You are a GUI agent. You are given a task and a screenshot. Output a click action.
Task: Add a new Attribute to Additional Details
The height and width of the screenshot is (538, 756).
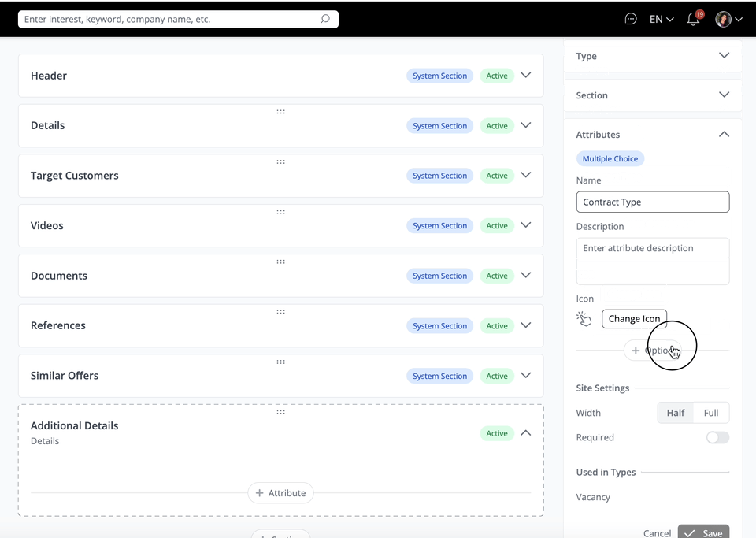coord(280,493)
